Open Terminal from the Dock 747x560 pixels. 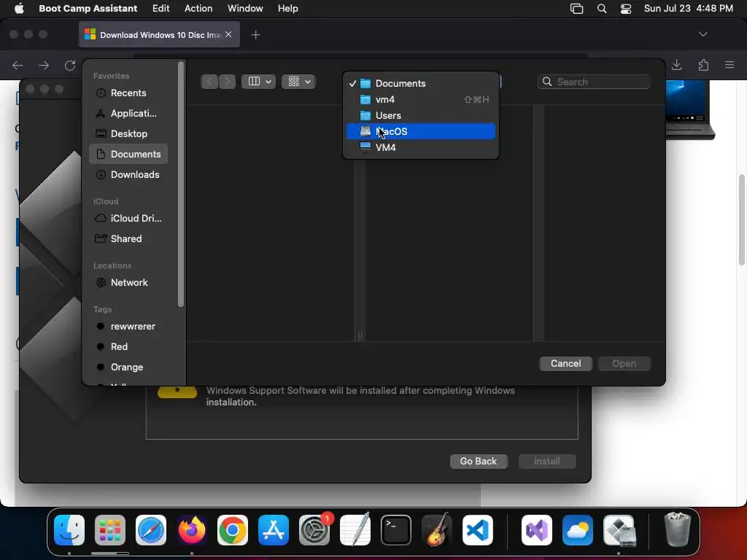[396, 530]
